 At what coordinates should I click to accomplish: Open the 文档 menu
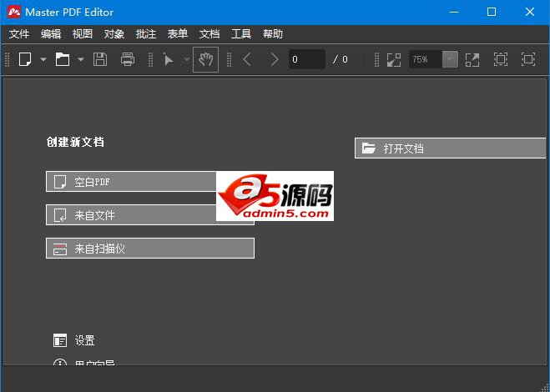coord(209,34)
